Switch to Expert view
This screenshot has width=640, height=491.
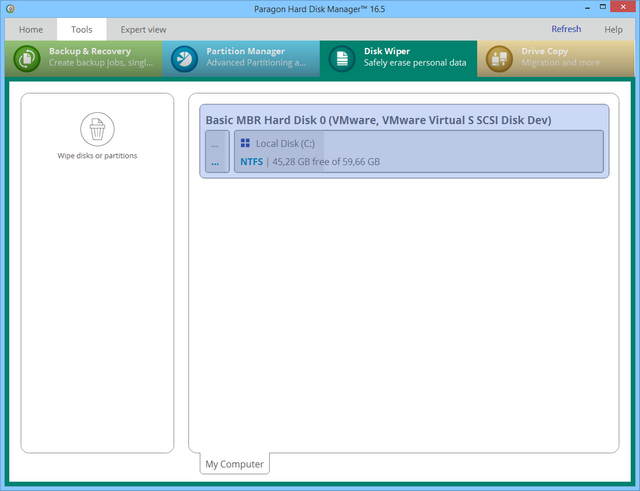(x=144, y=30)
